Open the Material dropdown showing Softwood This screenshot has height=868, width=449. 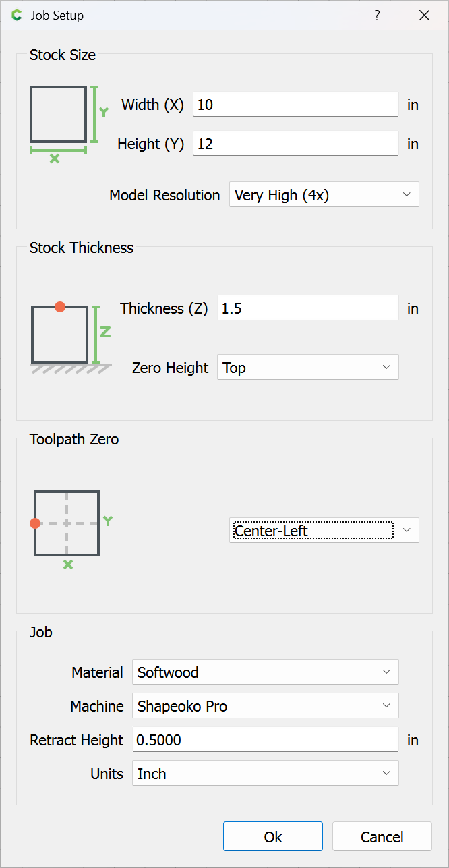point(265,672)
